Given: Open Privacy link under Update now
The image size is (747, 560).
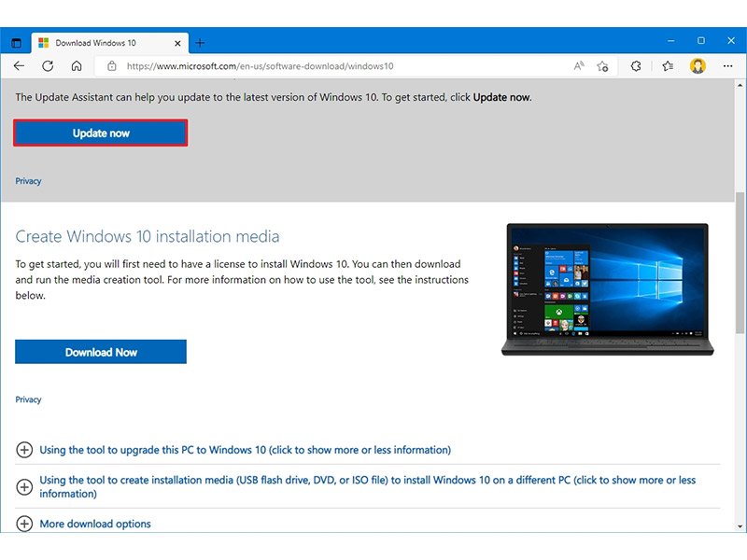Looking at the screenshot, I should click(x=28, y=181).
